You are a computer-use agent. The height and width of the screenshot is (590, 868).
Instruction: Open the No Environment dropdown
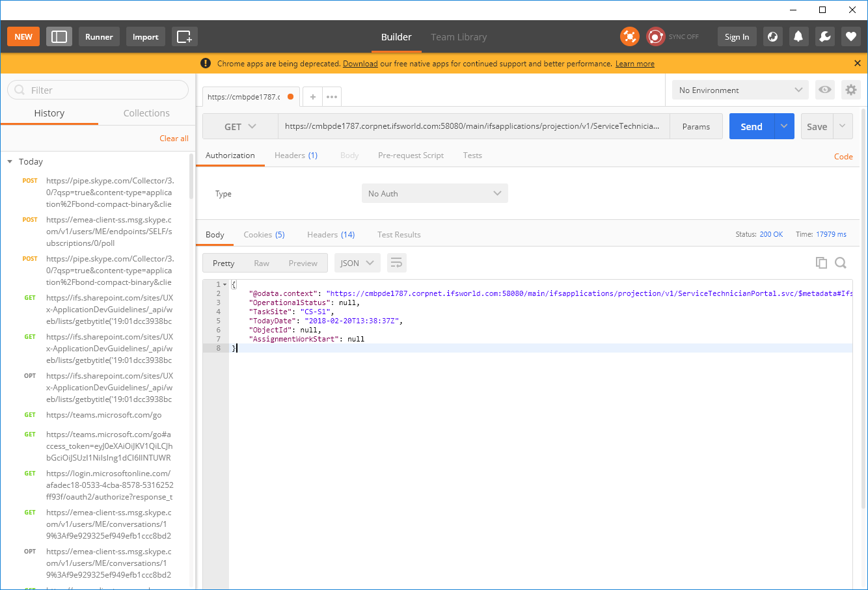pyautogui.click(x=740, y=90)
